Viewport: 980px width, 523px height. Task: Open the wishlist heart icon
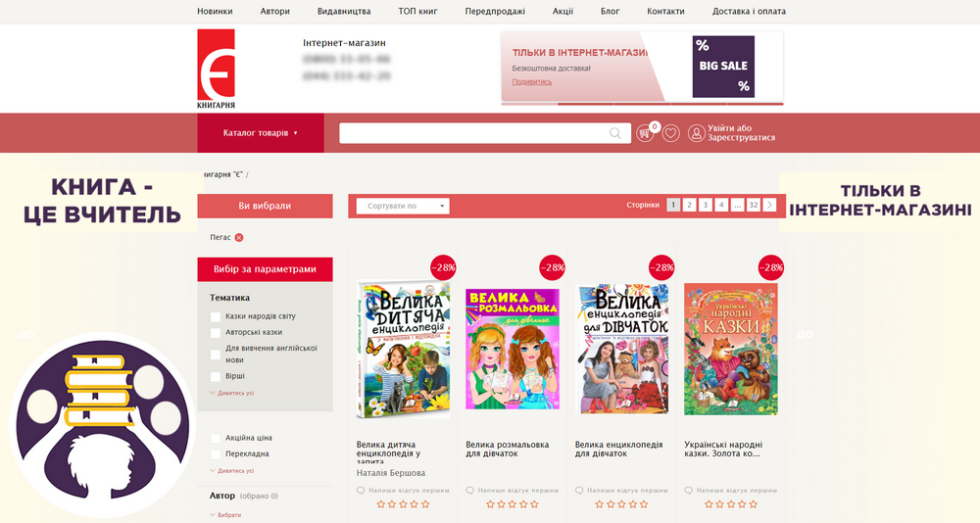pos(670,133)
